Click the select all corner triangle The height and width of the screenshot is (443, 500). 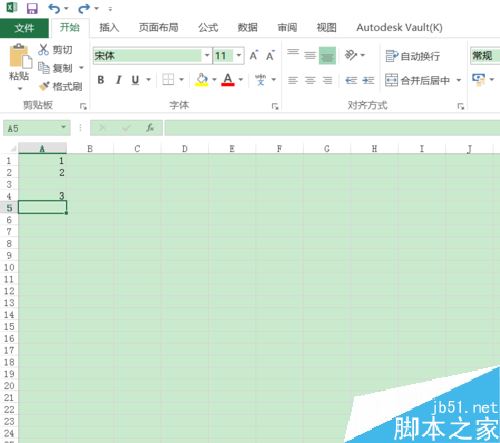pyautogui.click(x=13, y=149)
